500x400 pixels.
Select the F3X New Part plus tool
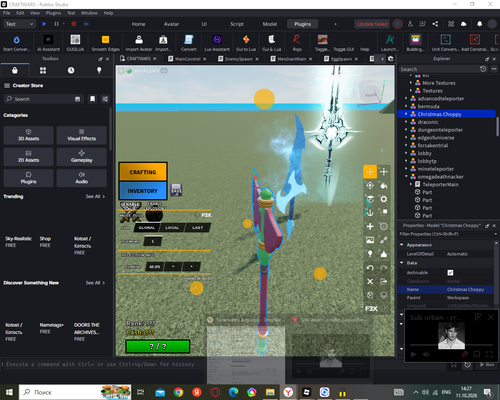pos(370,226)
